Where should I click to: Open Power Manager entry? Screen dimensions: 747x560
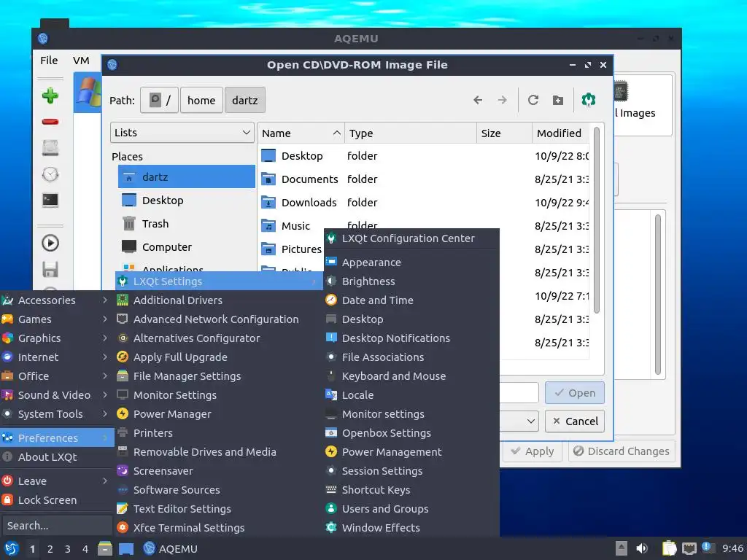[219, 414]
